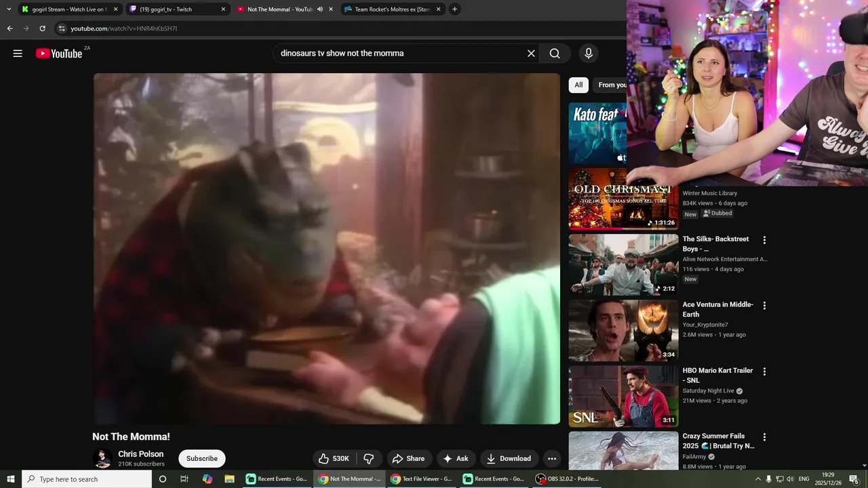Open Ace Ventura in Middle-Earth title
The height and width of the screenshot is (488, 868).
click(x=717, y=310)
